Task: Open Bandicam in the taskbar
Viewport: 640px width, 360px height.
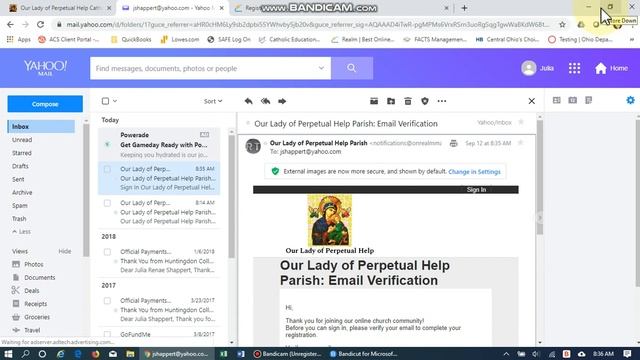Action: (287, 354)
